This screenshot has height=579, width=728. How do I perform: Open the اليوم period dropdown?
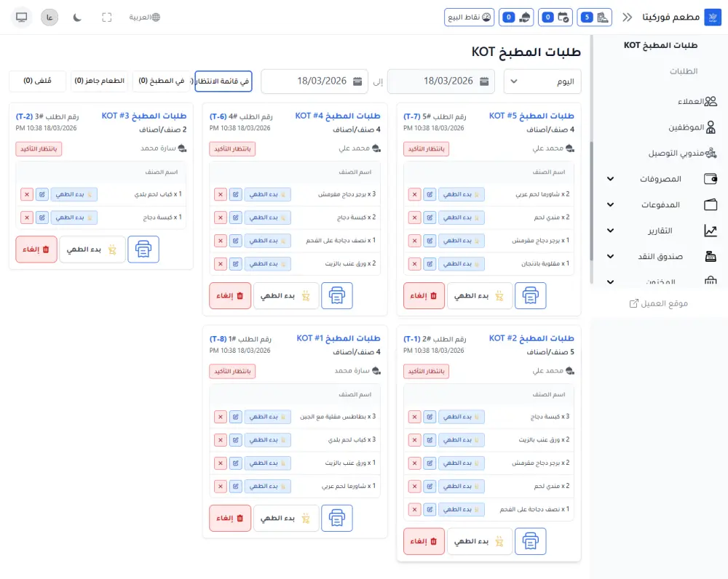click(542, 81)
